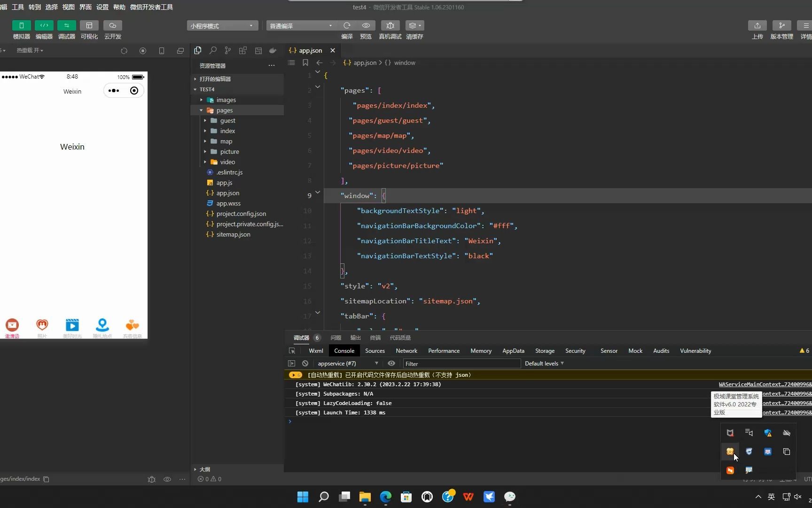Open the Wxml devtools tab
Screen dimensions: 812x508
point(316,351)
